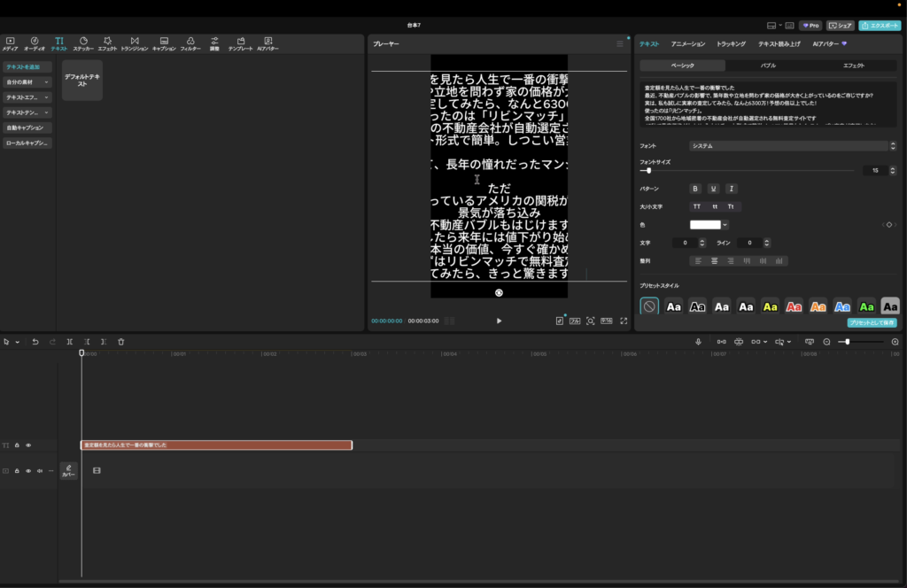Screen dimensions: 907x588
Task: Click the timeline zoom slider handle
Action: pos(847,342)
